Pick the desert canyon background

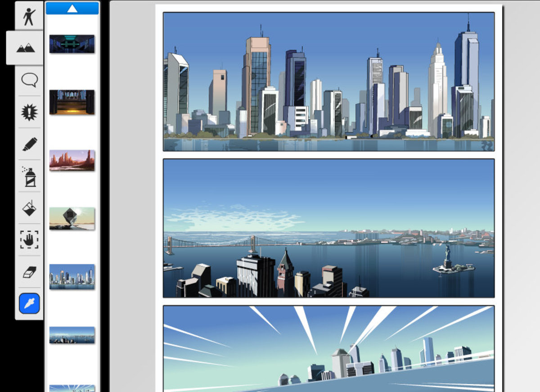pos(72,160)
